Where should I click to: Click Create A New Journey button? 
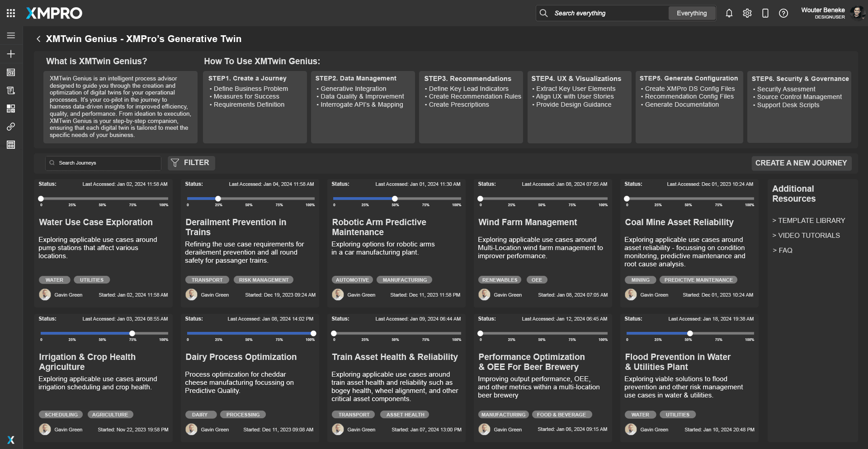[x=801, y=163]
